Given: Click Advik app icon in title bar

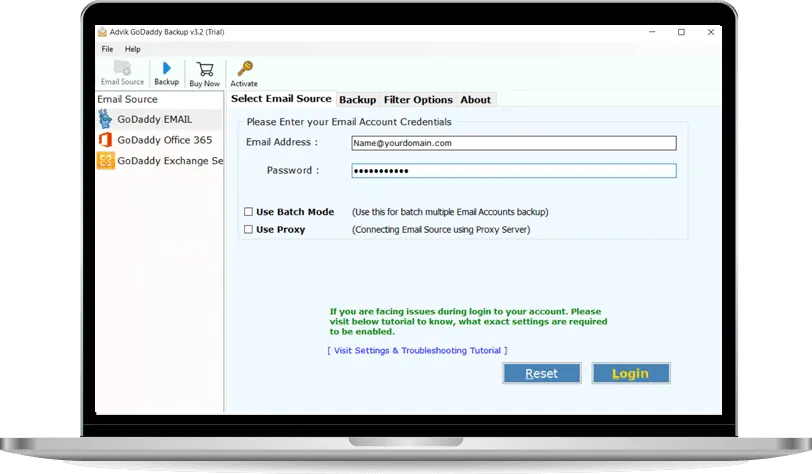Looking at the screenshot, I should (x=103, y=32).
